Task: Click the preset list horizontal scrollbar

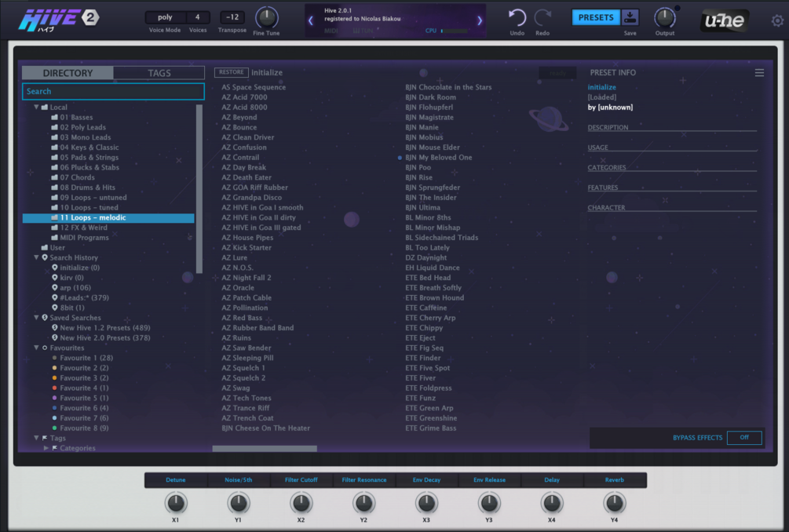Action: click(x=265, y=449)
